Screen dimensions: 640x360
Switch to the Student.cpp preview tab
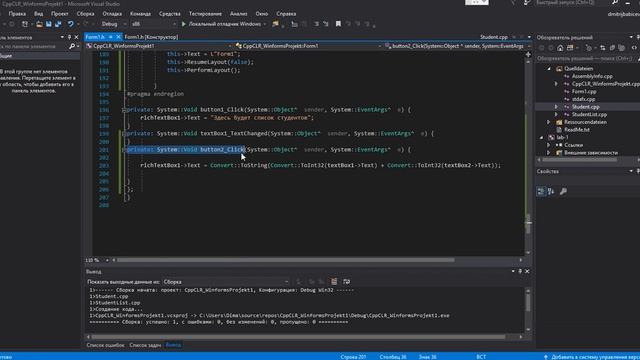click(494, 37)
